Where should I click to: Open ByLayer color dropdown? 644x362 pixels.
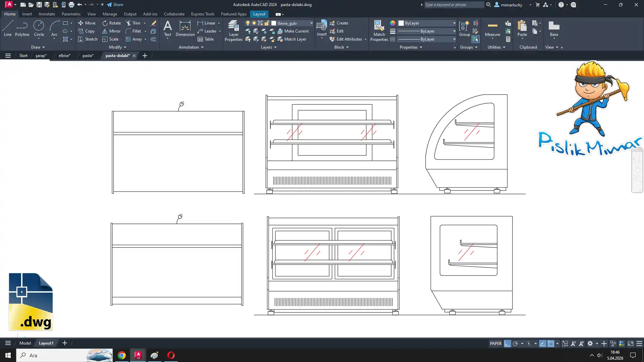pos(454,23)
